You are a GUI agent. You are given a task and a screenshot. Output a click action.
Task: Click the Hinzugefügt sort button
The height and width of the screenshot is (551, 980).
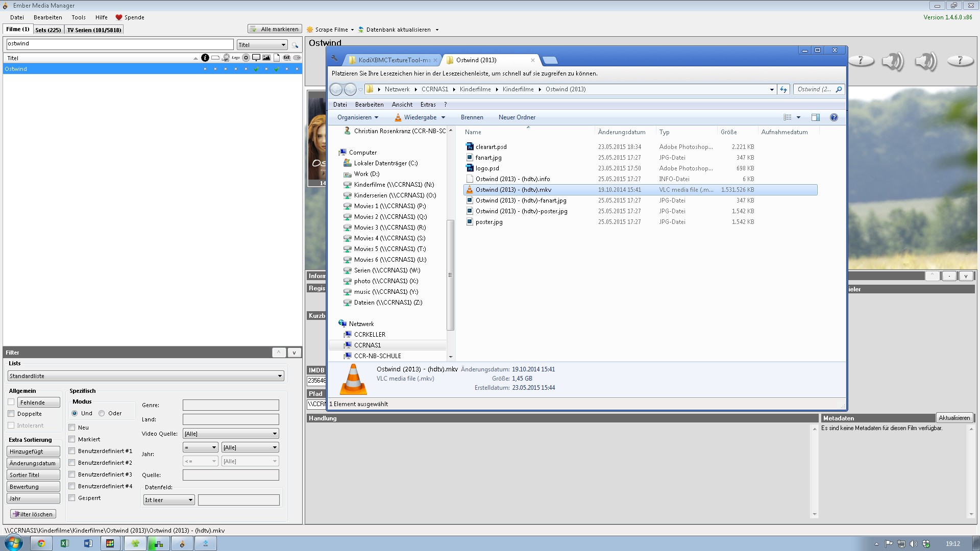(x=33, y=452)
